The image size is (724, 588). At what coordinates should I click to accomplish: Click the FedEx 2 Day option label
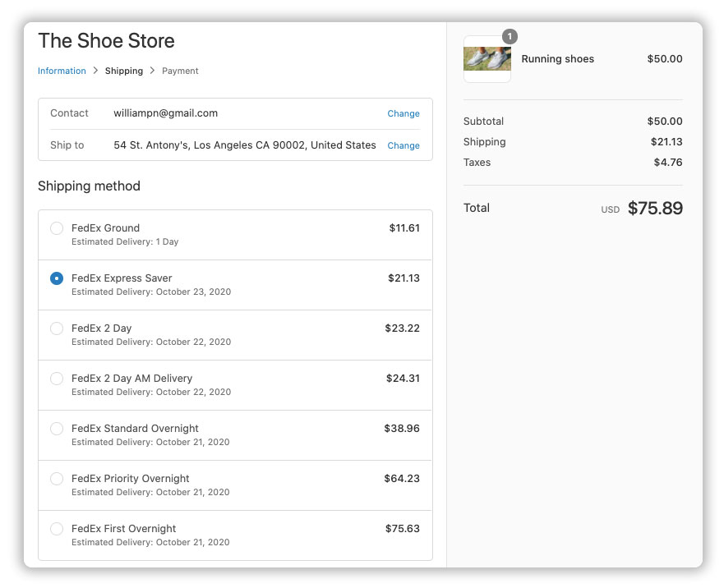pyautogui.click(x=102, y=328)
